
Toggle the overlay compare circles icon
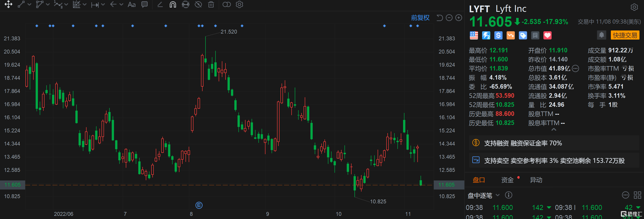click(226, 5)
